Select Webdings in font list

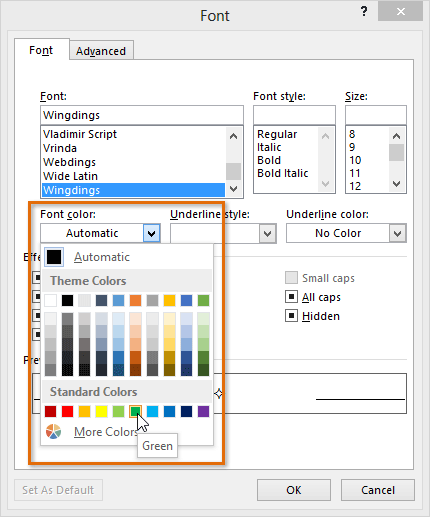pyautogui.click(x=133, y=162)
